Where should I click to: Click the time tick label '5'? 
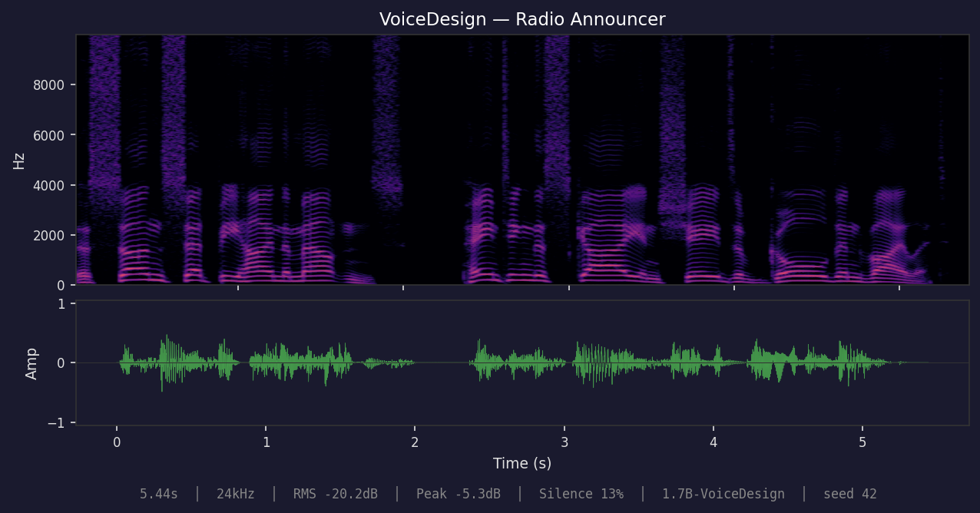pos(862,442)
